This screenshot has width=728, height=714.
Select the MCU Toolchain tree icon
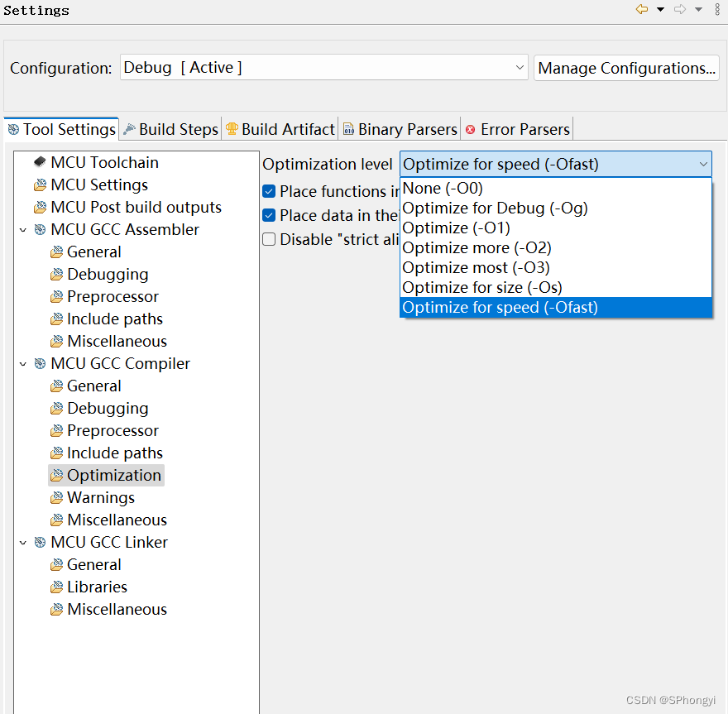pyautogui.click(x=41, y=162)
